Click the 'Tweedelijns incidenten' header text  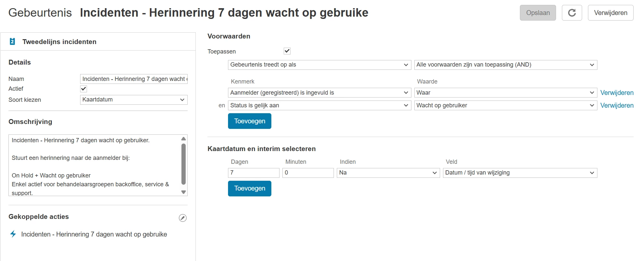click(x=59, y=42)
